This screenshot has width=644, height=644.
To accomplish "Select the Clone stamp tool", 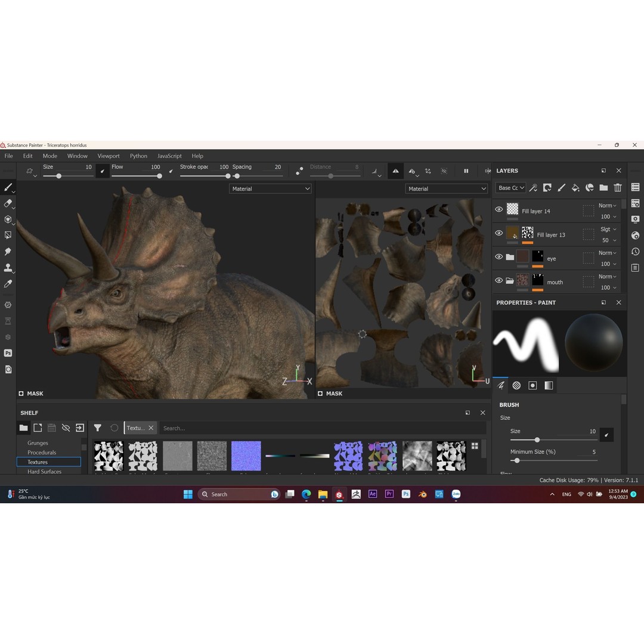I will tap(8, 268).
